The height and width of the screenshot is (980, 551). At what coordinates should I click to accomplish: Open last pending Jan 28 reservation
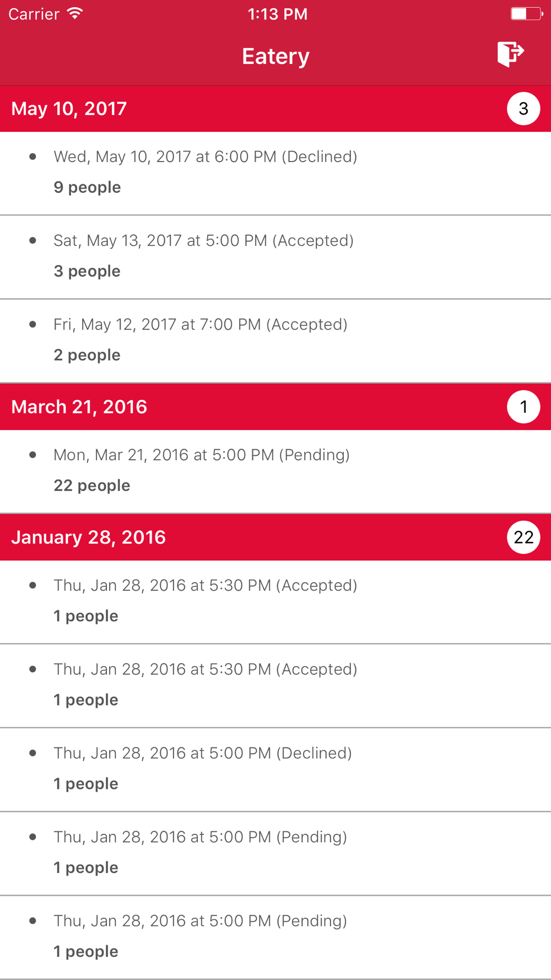tap(275, 936)
